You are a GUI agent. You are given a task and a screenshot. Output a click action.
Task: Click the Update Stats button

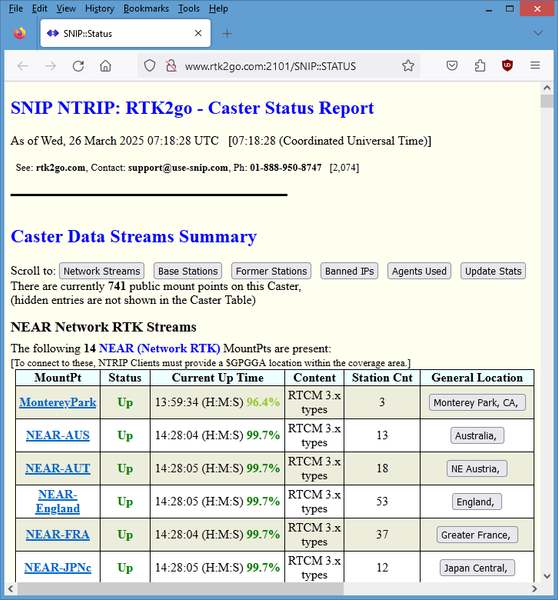493,271
